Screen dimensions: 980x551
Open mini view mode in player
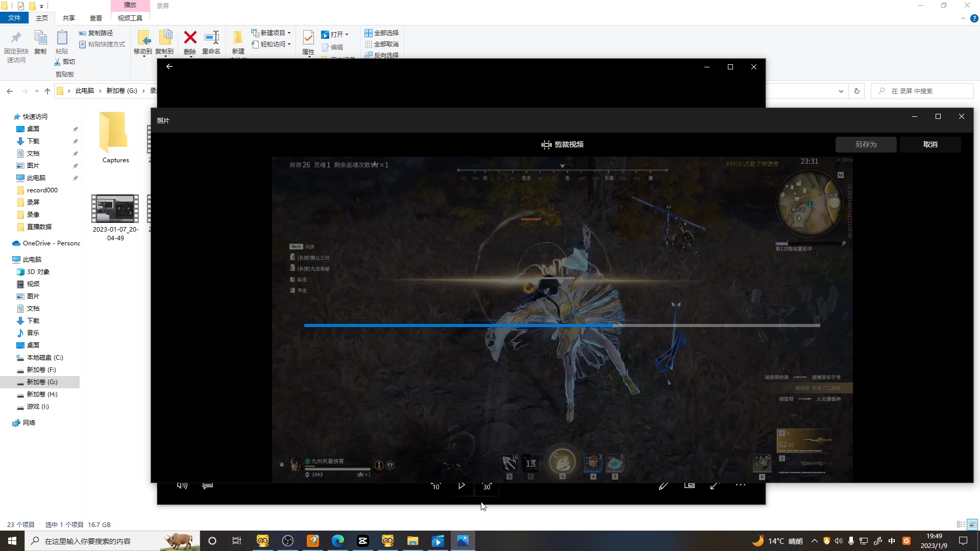[689, 485]
